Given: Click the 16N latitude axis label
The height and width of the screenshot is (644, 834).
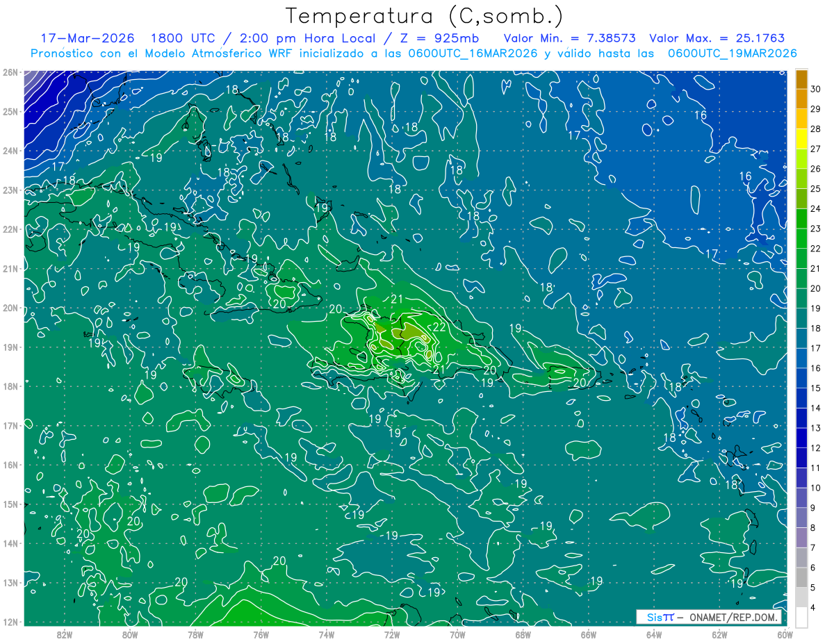Looking at the screenshot, I should click(10, 465).
